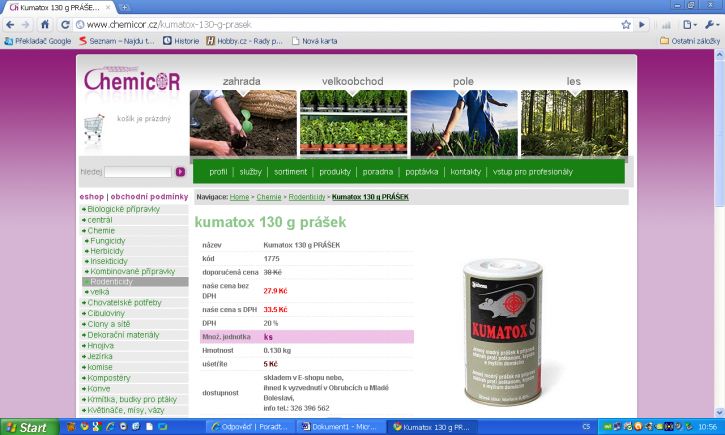Open a new tab with the plus button
The width and height of the screenshot is (725, 435).
click(125, 7)
